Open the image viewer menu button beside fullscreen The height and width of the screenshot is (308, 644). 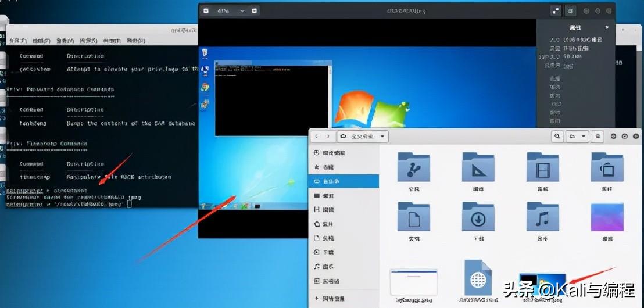pos(570,11)
